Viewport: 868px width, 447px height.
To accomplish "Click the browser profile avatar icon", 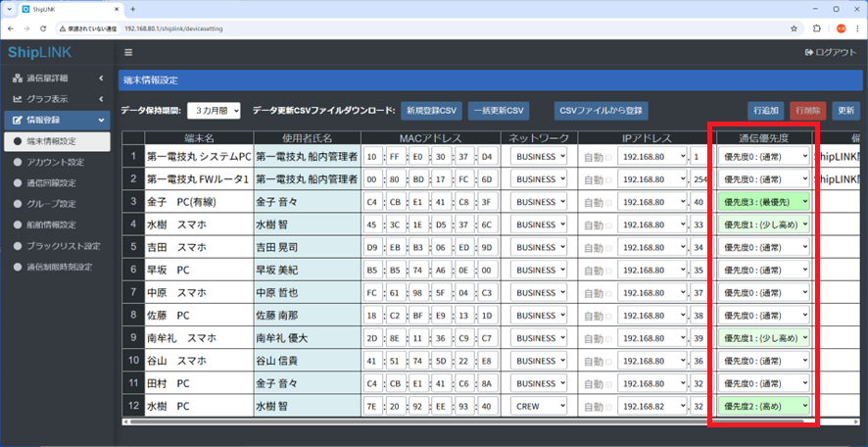I will [x=840, y=28].
